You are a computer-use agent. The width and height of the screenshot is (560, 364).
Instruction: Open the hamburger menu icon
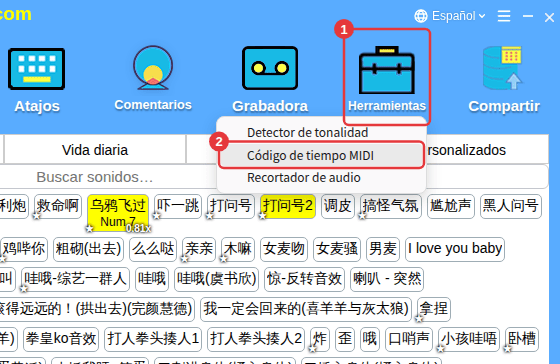(504, 16)
